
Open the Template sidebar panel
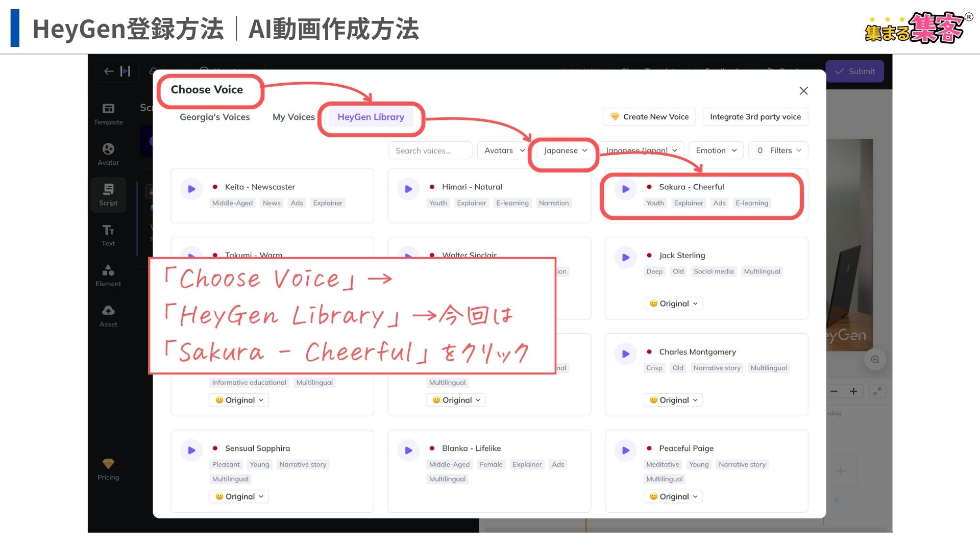pos(108,114)
